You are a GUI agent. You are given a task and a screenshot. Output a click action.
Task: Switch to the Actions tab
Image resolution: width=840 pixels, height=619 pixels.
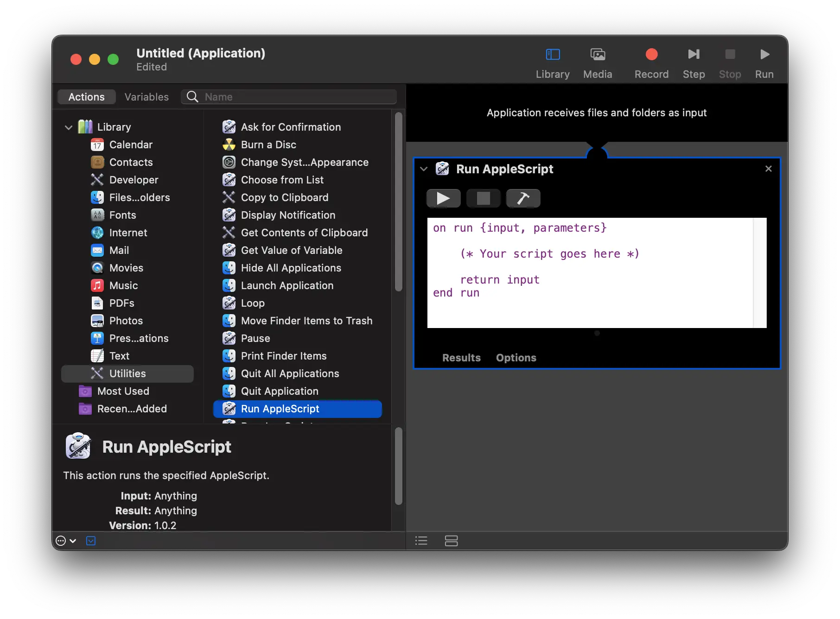pyautogui.click(x=87, y=97)
